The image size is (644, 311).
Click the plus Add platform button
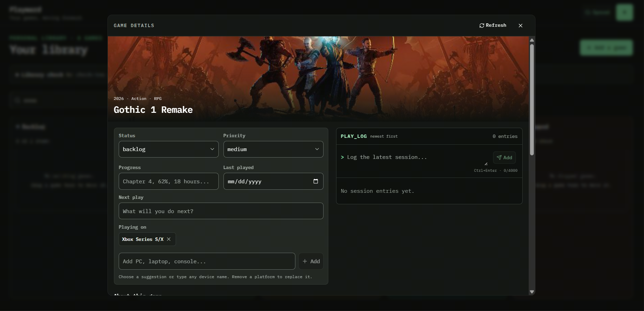[x=311, y=261]
